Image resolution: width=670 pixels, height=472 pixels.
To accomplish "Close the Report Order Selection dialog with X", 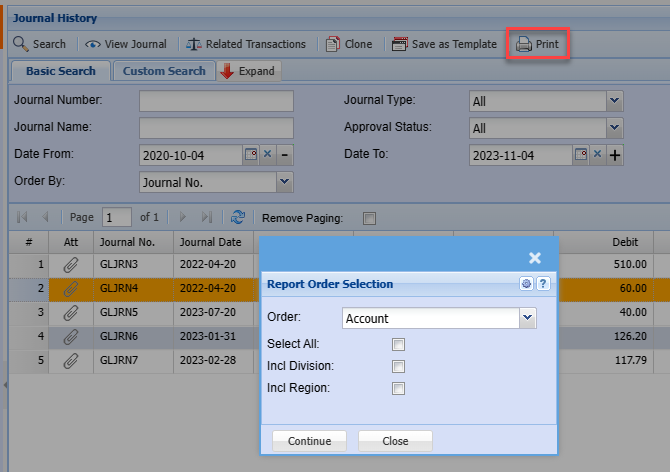I will tap(535, 258).
